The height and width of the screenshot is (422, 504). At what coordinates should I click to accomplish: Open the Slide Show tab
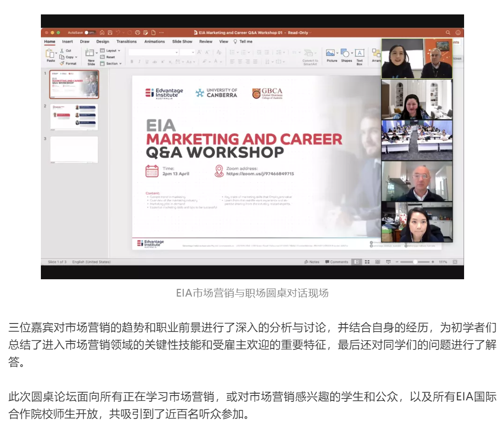[x=182, y=42]
